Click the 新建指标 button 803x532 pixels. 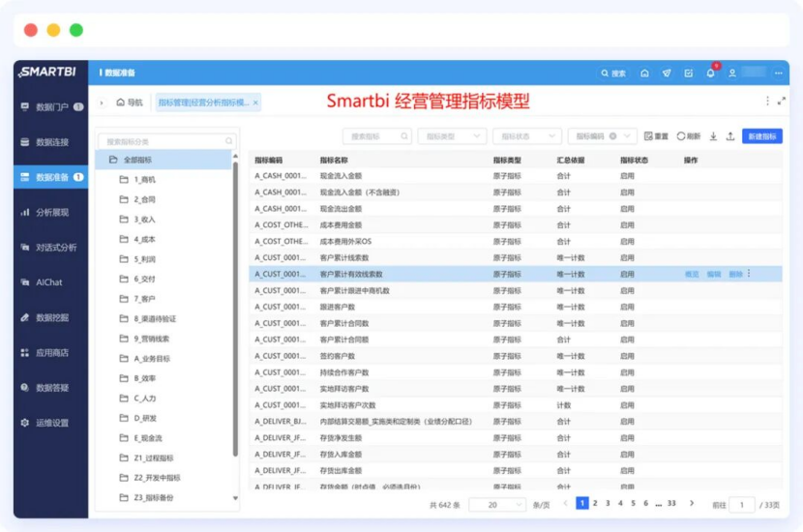762,136
